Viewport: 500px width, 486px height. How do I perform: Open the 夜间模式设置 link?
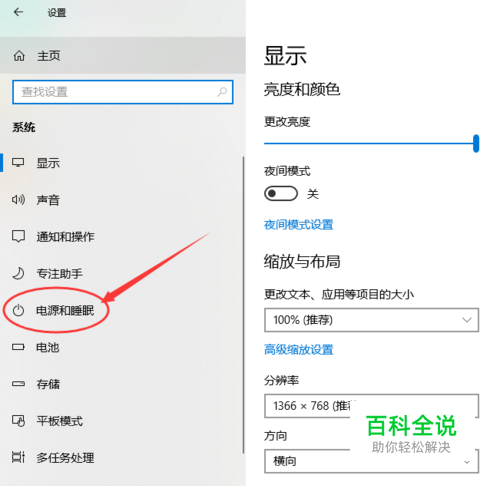[x=299, y=224]
